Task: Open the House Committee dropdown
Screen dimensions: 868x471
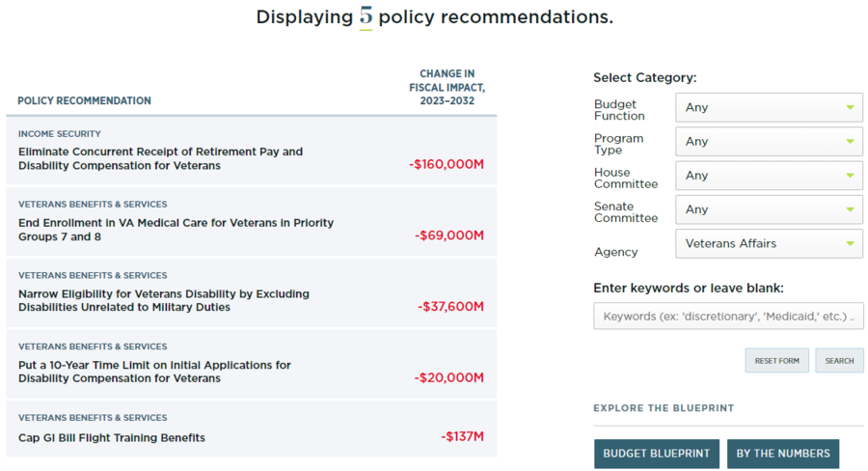Action: (x=769, y=176)
